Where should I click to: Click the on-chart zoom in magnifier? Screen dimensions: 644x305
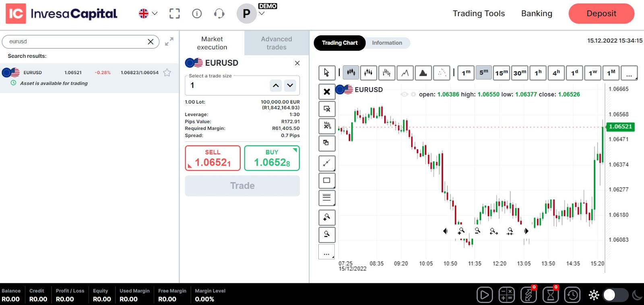(461, 231)
